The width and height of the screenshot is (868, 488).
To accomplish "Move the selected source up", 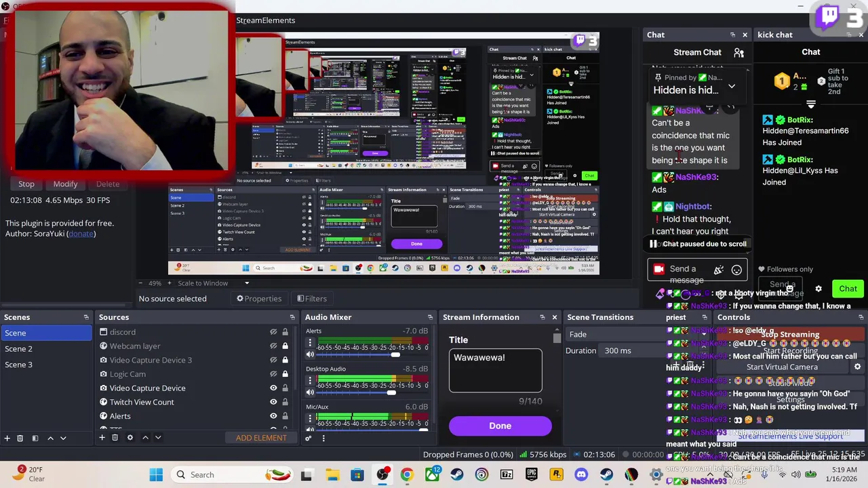I will 145,438.
